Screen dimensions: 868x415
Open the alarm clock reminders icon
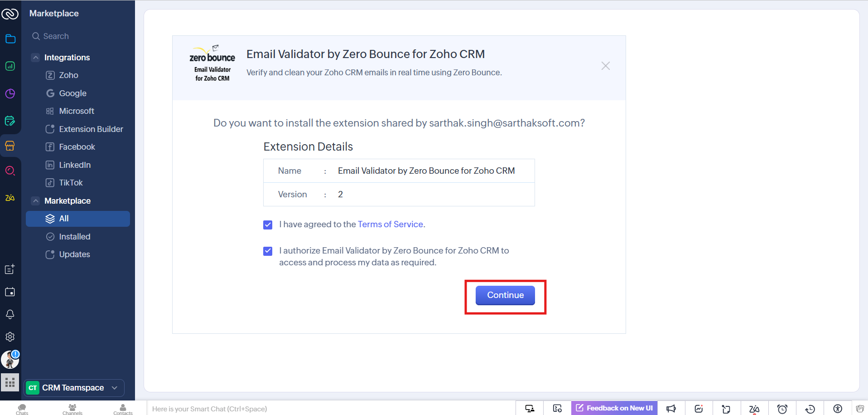782,409
